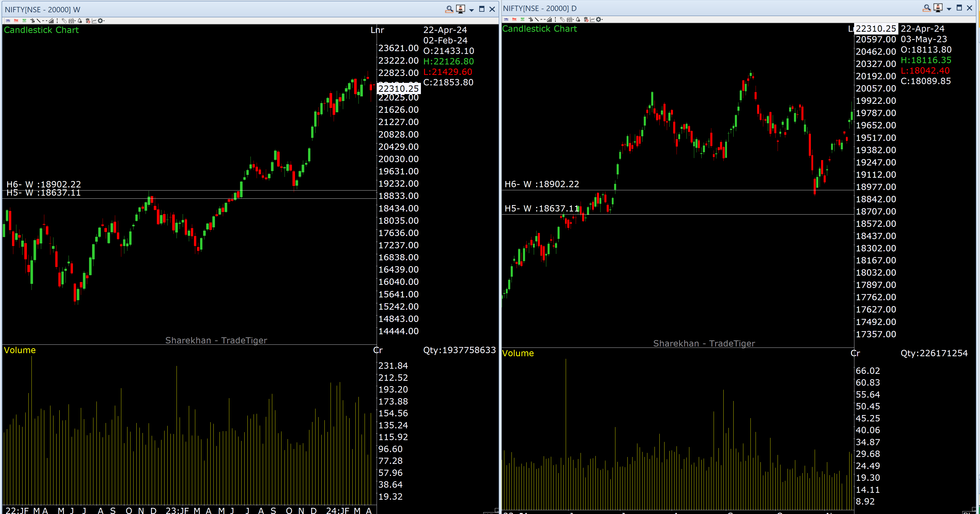Select the trend line drawing tool in weekly chart
980x514 pixels.
tap(38, 20)
